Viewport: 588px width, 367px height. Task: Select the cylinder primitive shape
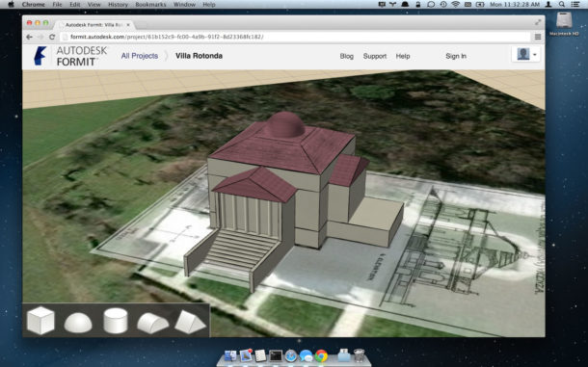coord(116,321)
